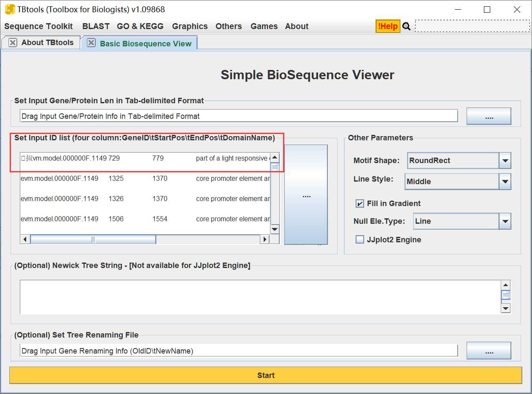Click the ID list horizontal scrollbar thumb
The image size is (532, 394).
tap(93, 239)
